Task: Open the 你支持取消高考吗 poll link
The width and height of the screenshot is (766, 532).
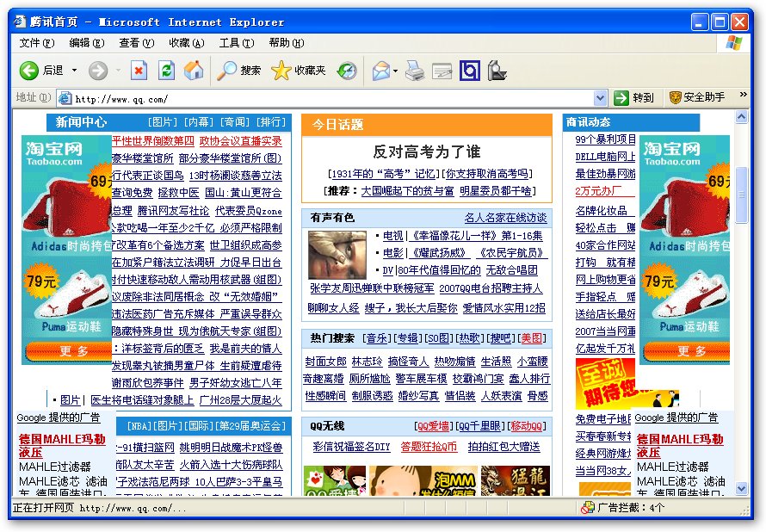Action: 489,174
